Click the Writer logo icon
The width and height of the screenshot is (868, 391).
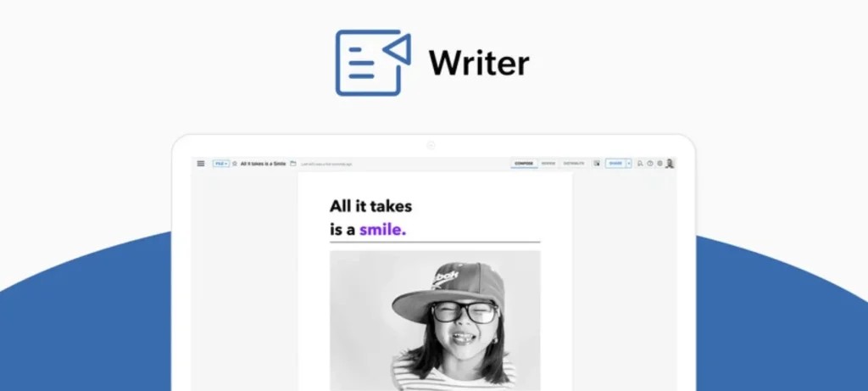373,63
